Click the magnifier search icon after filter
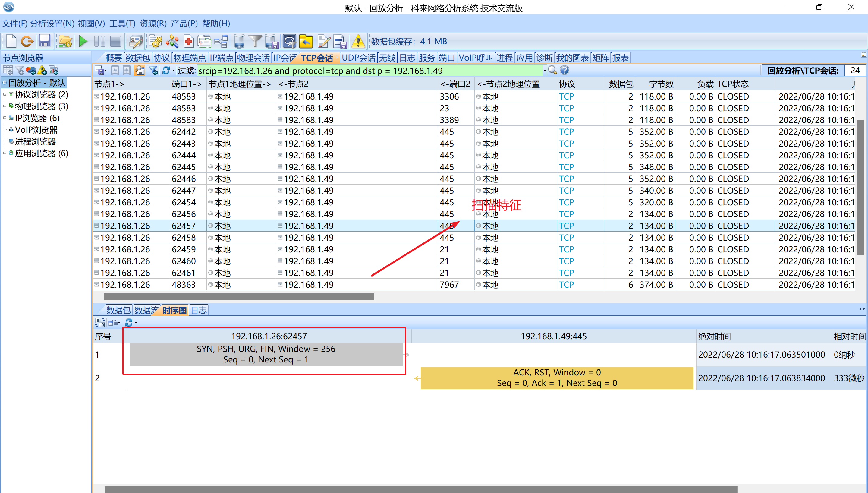This screenshot has width=868, height=493. pyautogui.click(x=552, y=71)
